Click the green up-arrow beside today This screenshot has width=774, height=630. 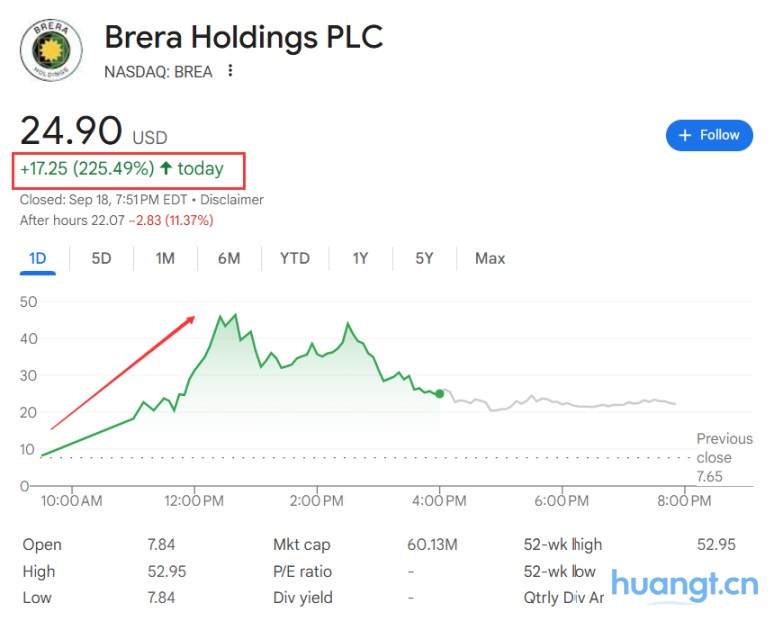(166, 169)
